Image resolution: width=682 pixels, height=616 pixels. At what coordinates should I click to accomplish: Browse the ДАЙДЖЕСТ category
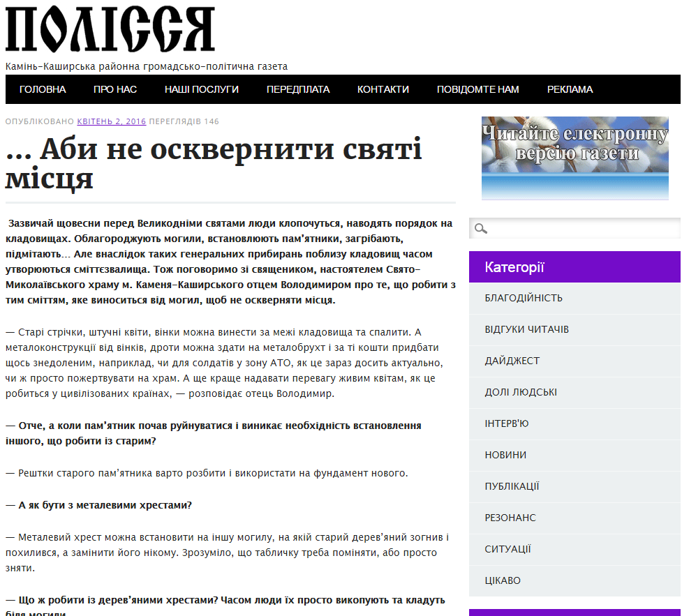point(512,361)
